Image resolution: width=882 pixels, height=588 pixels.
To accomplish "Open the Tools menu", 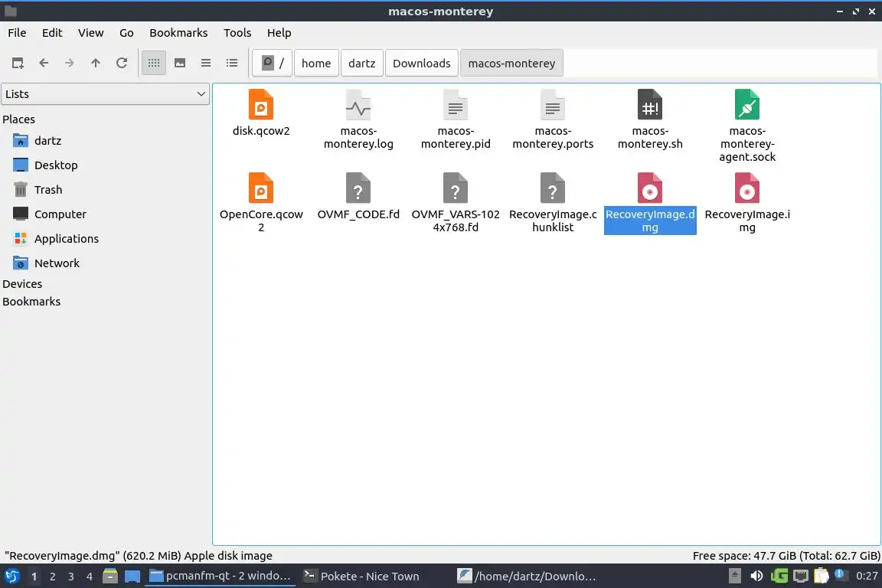I will (x=237, y=33).
